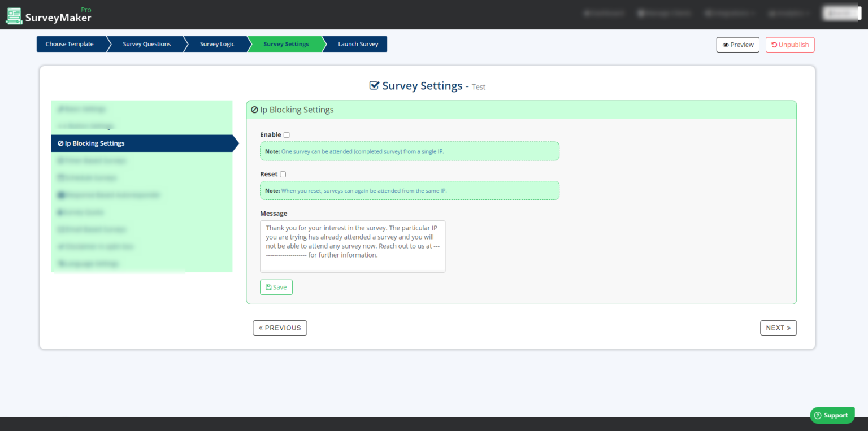This screenshot has height=431, width=868.
Task: Go to the Survey Logic step
Action: pyautogui.click(x=217, y=44)
